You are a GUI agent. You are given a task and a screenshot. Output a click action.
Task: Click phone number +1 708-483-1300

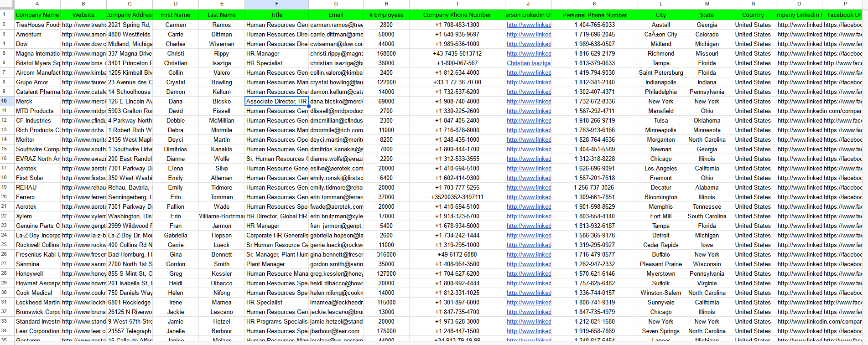(457, 25)
